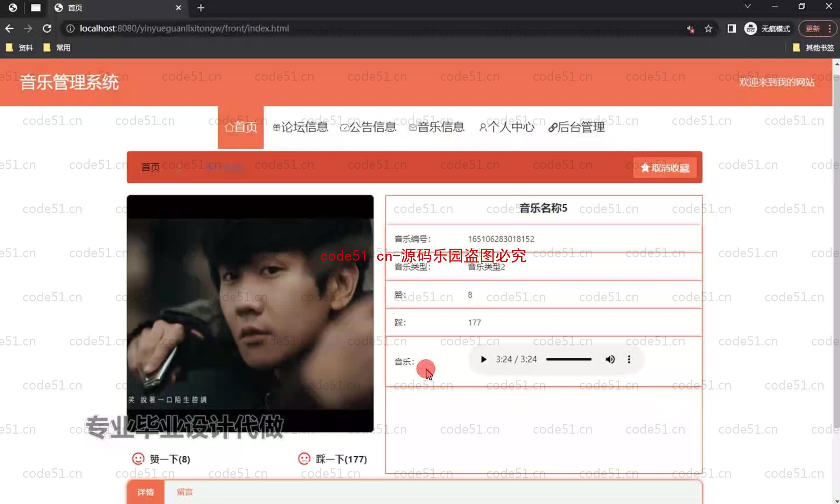840x504 pixels.
Task: Go to 首页 in the navigation menu
Action: [x=240, y=127]
